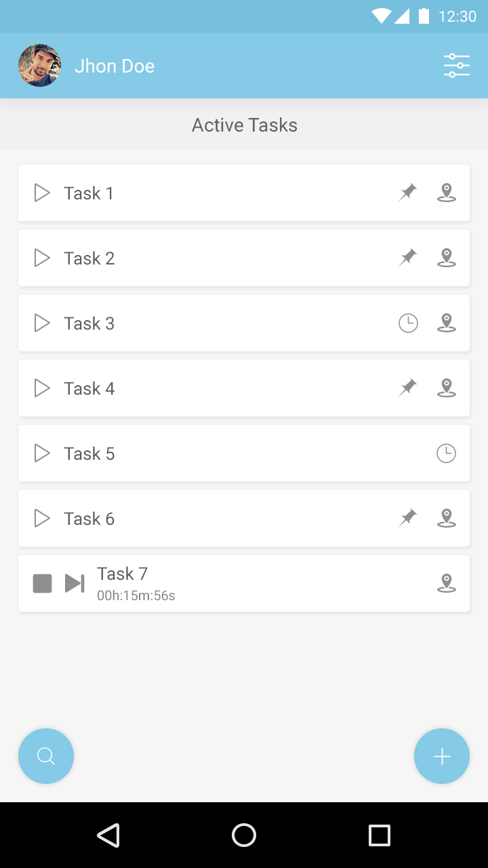Image resolution: width=488 pixels, height=868 pixels.
Task: Select the Task 6 row label
Action: click(x=89, y=519)
